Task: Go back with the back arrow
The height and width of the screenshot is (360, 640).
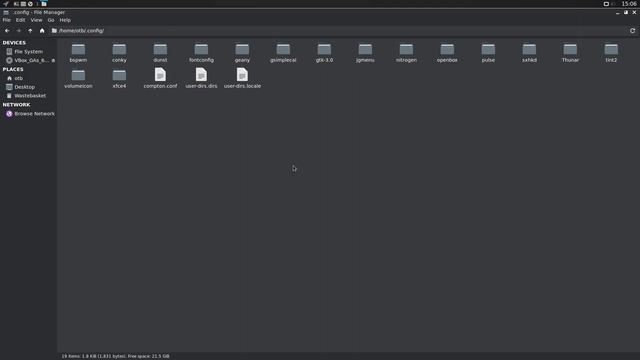Action: click(7, 31)
